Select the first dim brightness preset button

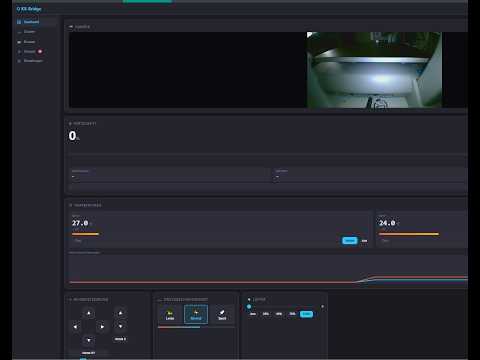[x=253, y=314]
